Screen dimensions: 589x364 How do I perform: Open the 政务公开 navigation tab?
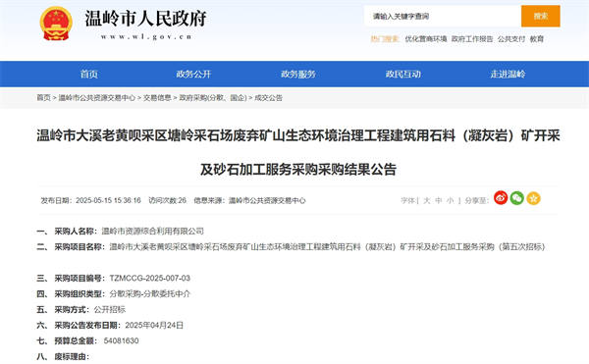tap(193, 74)
